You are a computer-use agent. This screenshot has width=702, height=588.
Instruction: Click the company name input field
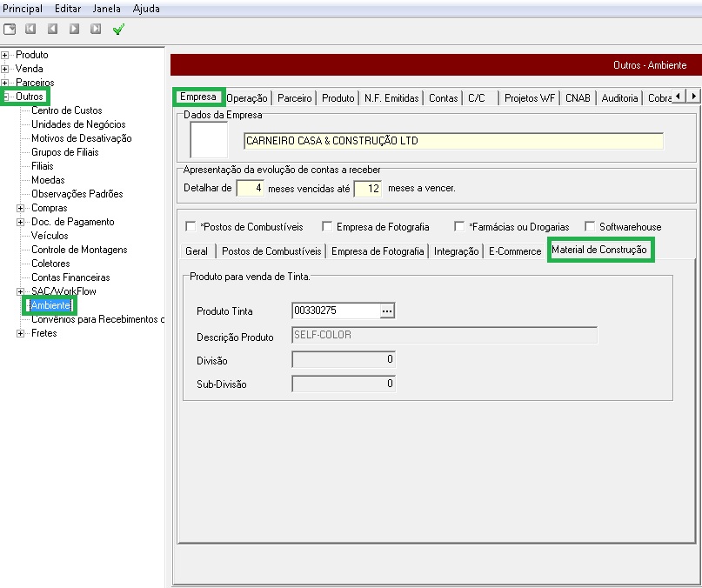(453, 141)
